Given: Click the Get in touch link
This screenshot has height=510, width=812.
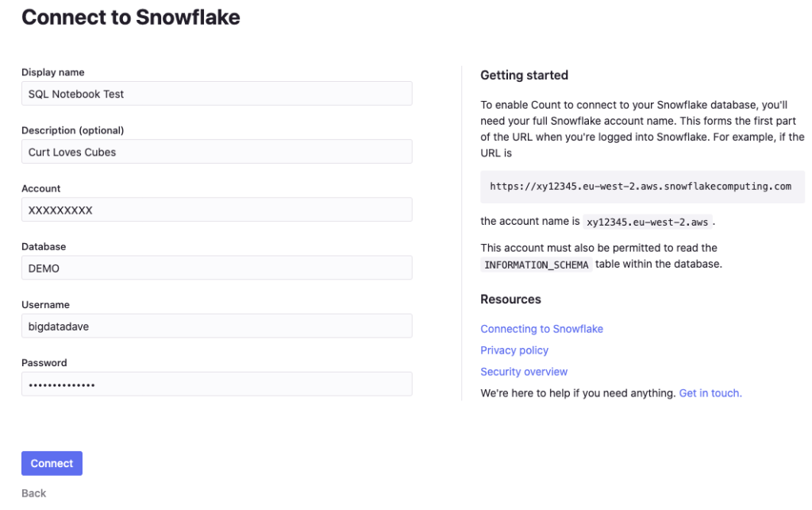Looking at the screenshot, I should [x=710, y=393].
